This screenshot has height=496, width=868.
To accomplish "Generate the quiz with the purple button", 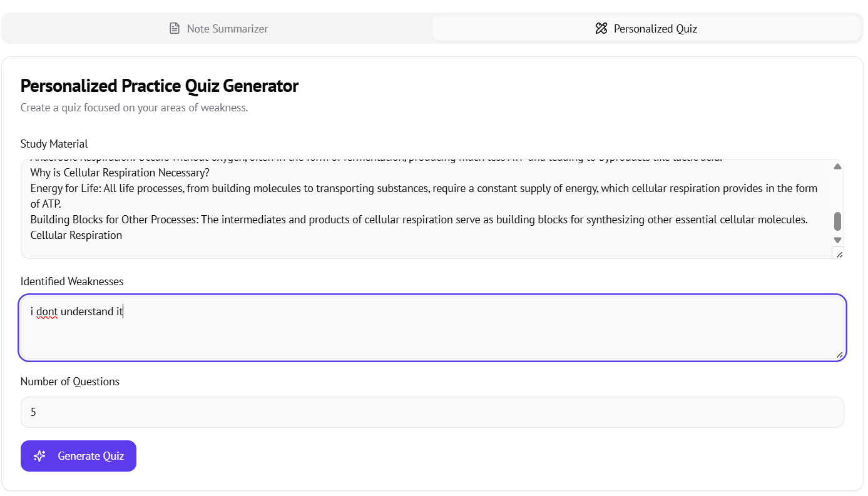I will pyautogui.click(x=78, y=456).
